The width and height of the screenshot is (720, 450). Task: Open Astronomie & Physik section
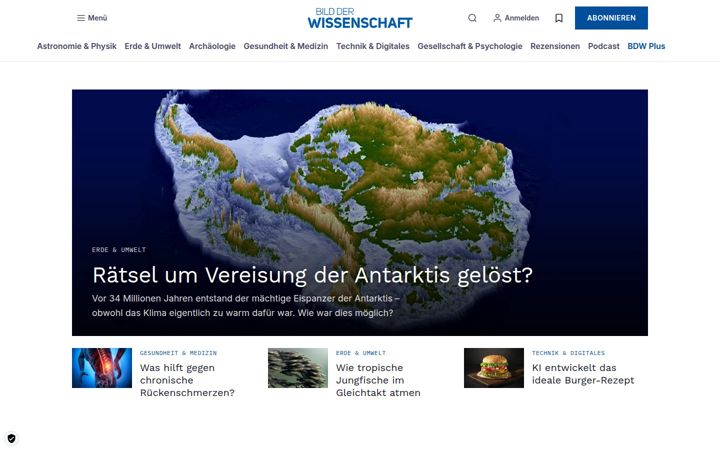(77, 46)
